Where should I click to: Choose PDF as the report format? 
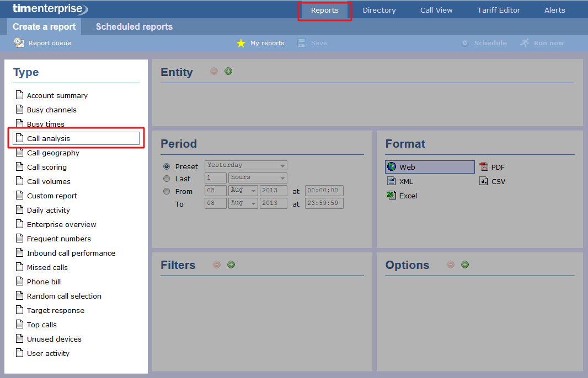coord(491,167)
